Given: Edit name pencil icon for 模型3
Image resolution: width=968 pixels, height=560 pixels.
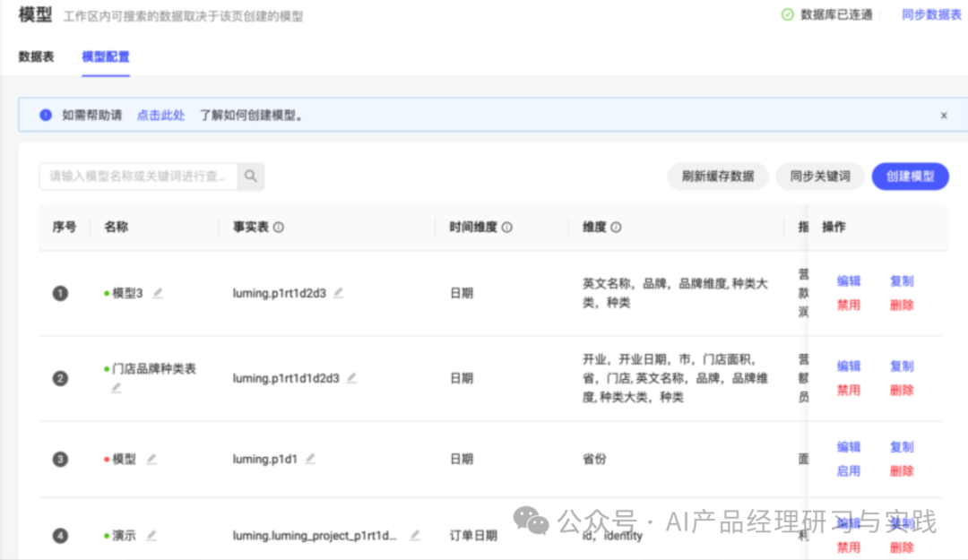Looking at the screenshot, I should (158, 293).
